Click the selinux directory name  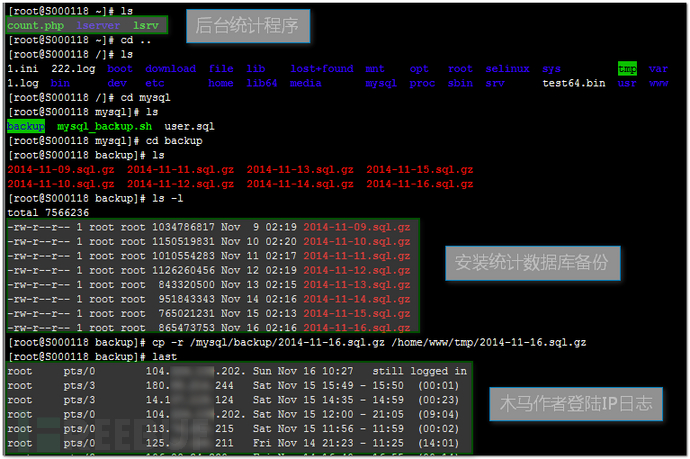point(507,69)
